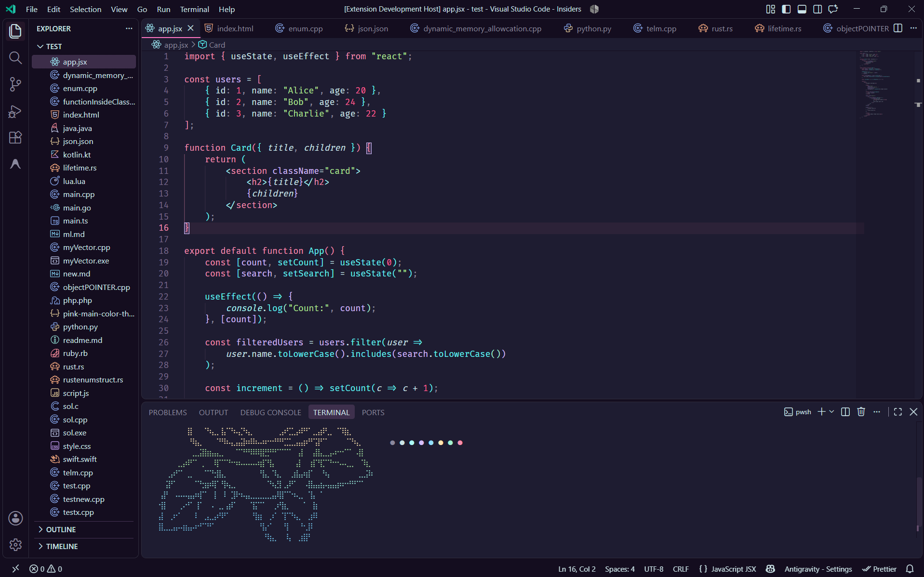Viewport: 924px width, 577px height.
Task: Click the yellow color dot in terminal
Action: (x=441, y=443)
